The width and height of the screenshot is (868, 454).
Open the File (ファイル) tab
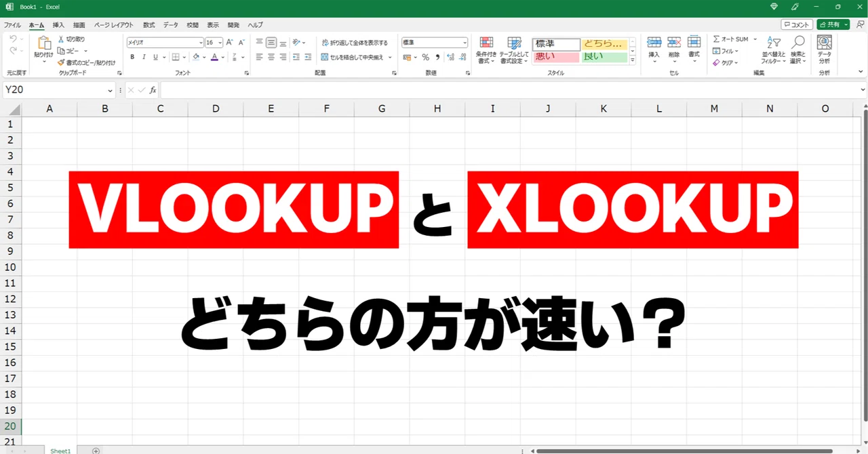tap(12, 25)
